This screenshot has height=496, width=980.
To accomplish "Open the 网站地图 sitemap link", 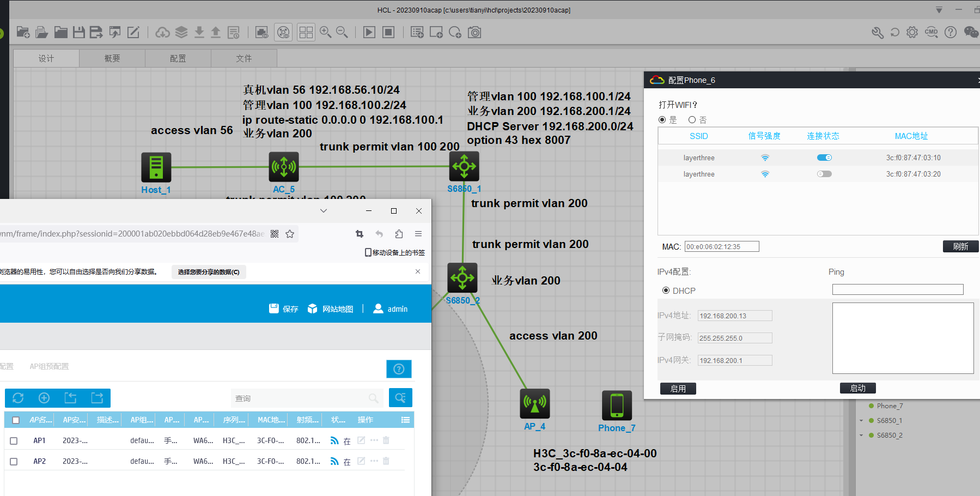I will 331,309.
